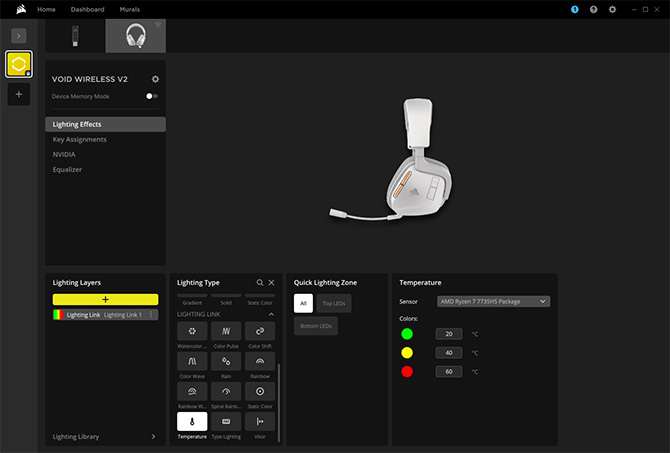Viewport: 670px width, 453px height.
Task: Go to Dashboard tab
Action: click(x=88, y=9)
